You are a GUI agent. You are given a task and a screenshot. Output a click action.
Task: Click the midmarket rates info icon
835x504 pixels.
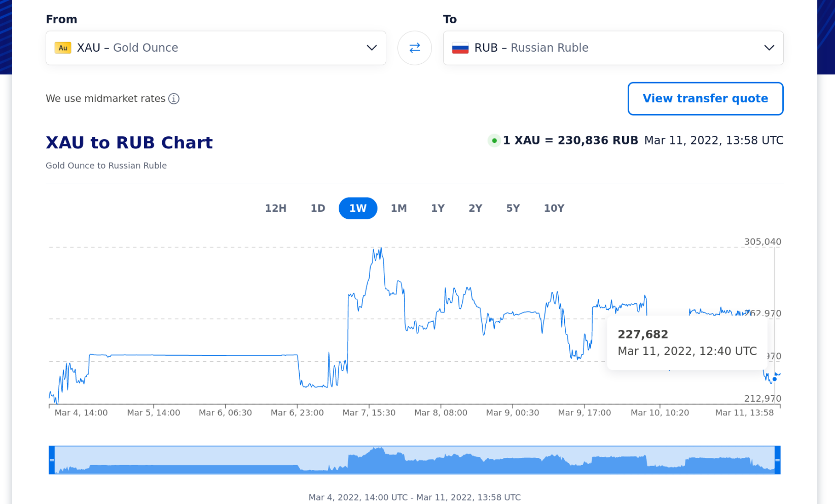click(174, 99)
